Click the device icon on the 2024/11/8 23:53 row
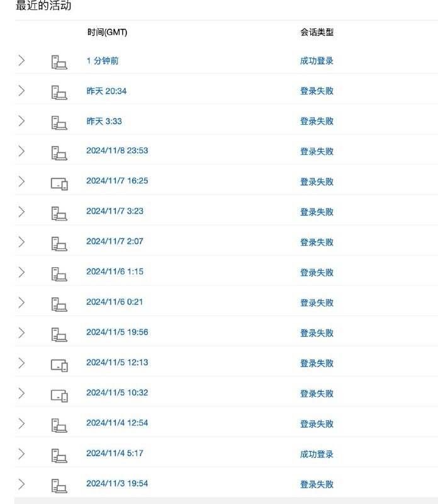Screen dimensions: 438x504 59,151
